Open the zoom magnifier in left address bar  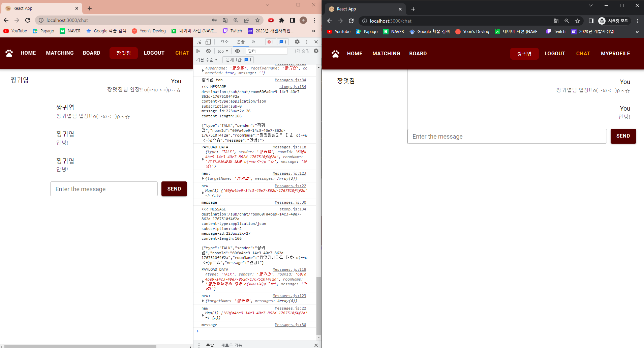click(236, 20)
